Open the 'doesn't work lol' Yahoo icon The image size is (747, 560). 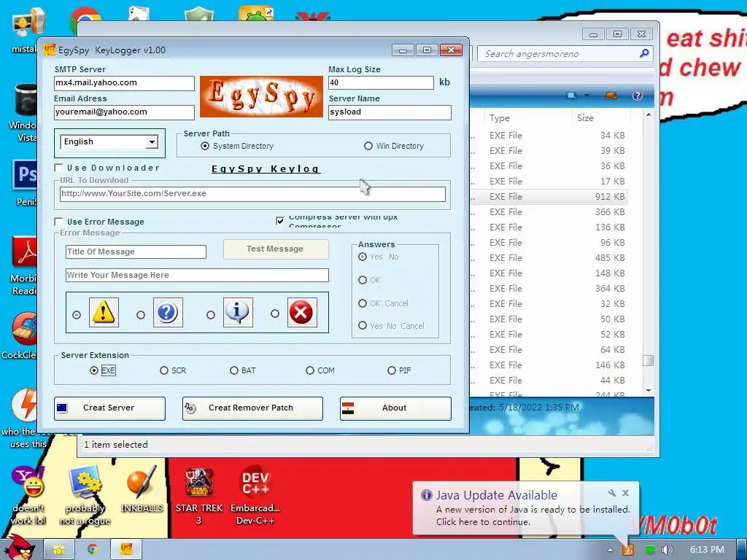[28, 495]
